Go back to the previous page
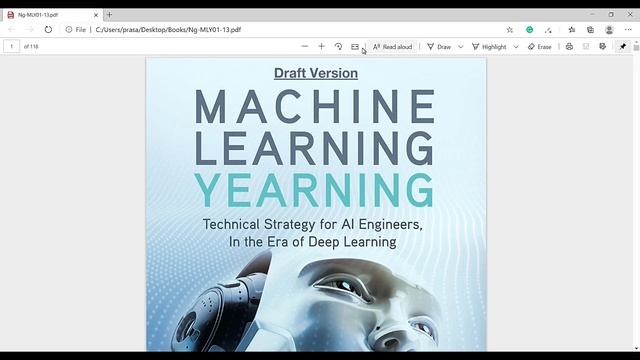This screenshot has height=360, width=640. tap(11, 29)
